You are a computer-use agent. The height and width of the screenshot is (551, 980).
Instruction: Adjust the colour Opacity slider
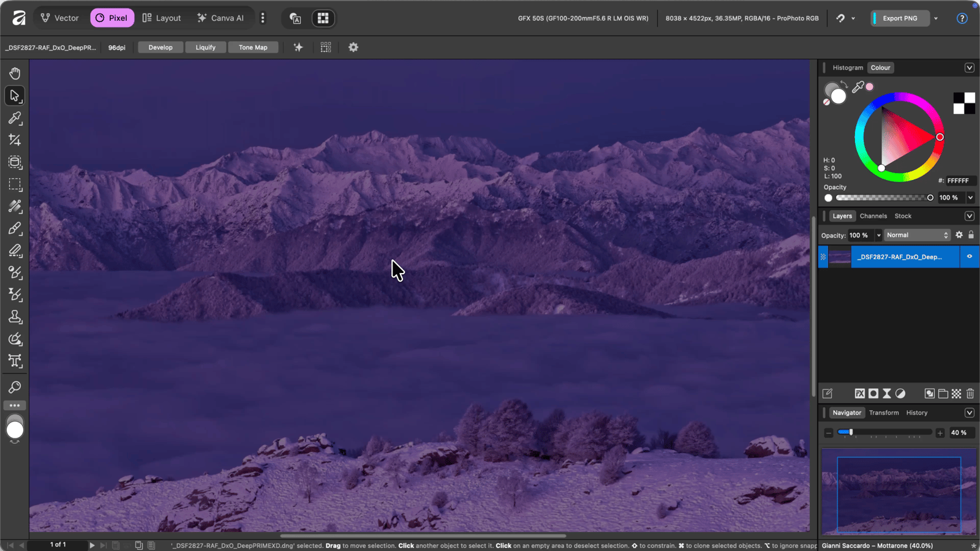pyautogui.click(x=883, y=198)
